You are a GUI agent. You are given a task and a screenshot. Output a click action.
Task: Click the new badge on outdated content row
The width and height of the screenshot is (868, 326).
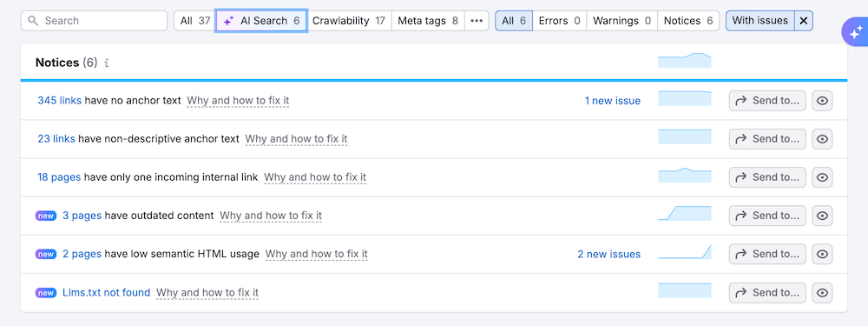coord(46,216)
